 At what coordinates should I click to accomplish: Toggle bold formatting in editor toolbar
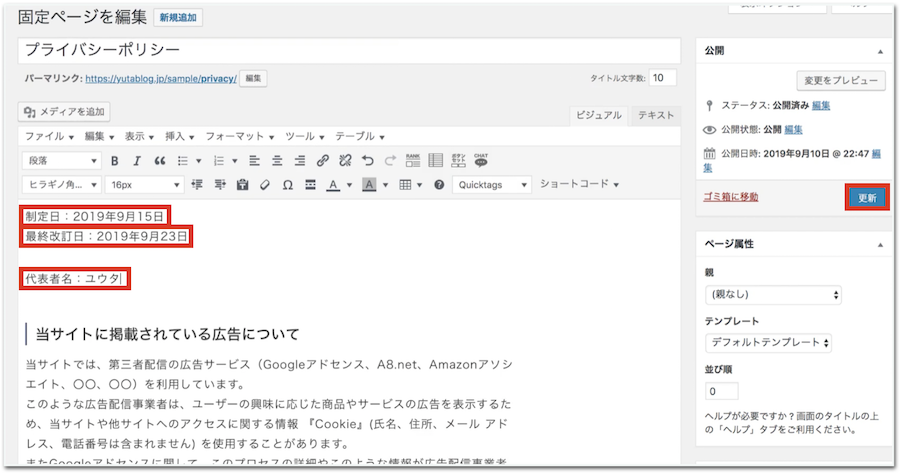[x=114, y=161]
